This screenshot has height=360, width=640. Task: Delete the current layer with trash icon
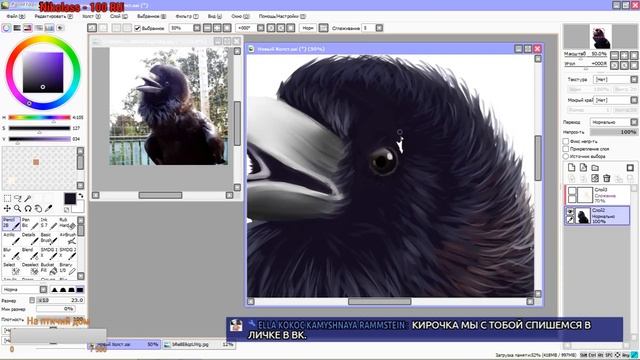coord(607,178)
